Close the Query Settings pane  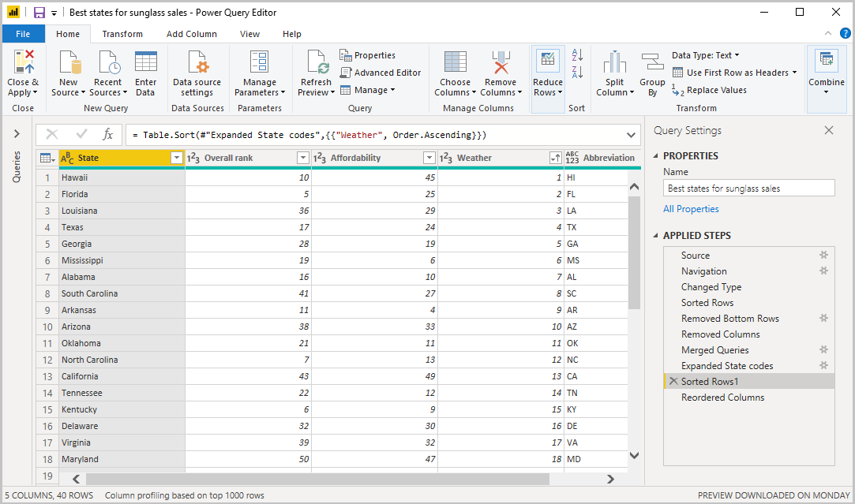pyautogui.click(x=829, y=130)
